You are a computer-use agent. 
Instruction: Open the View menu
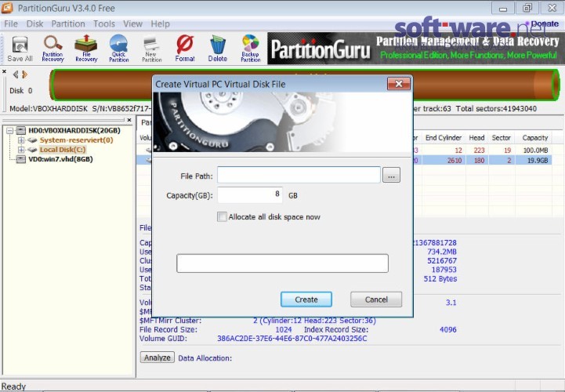[x=132, y=24]
